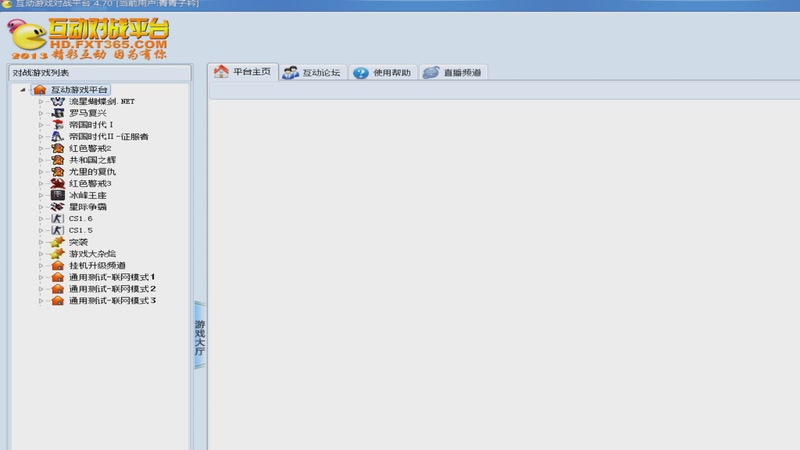
Task: Click the 流星蝴蝶剑.NET game icon
Action: click(x=58, y=102)
